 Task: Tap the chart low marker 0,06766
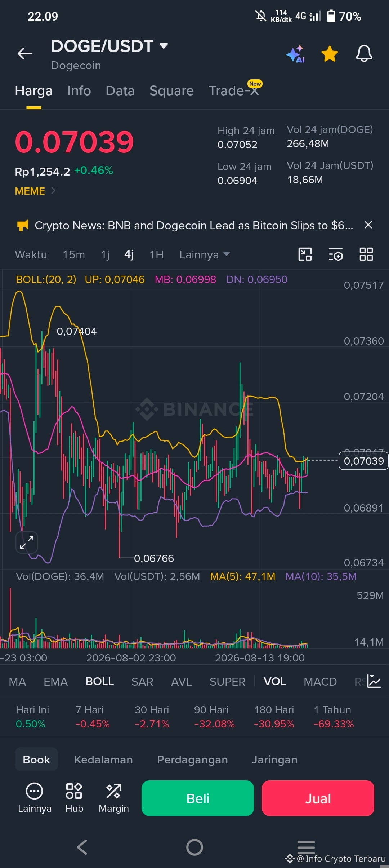pyautogui.click(x=154, y=558)
